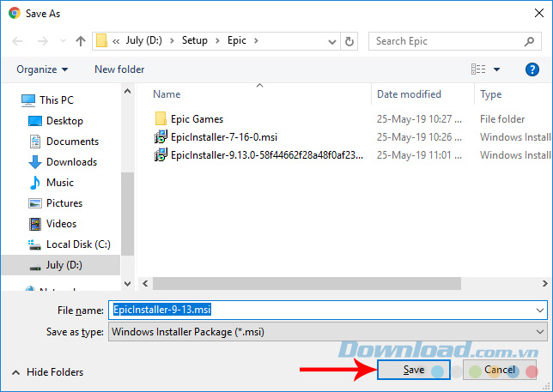
Task: Open the Save as type combo box
Action: click(x=328, y=332)
